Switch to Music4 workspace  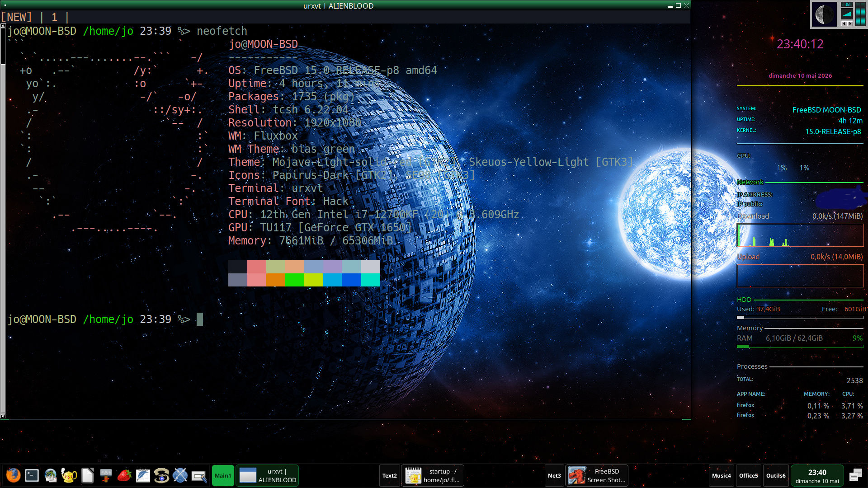722,475
